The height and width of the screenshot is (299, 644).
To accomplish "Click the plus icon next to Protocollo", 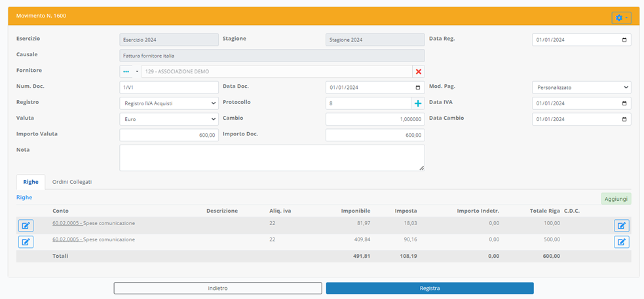I will click(x=418, y=103).
